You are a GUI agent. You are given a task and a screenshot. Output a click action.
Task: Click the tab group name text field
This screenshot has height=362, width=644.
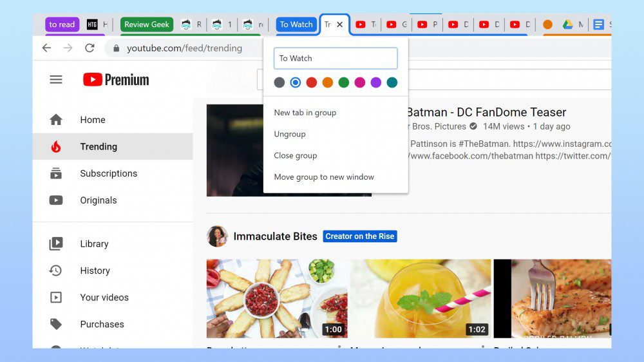click(336, 58)
